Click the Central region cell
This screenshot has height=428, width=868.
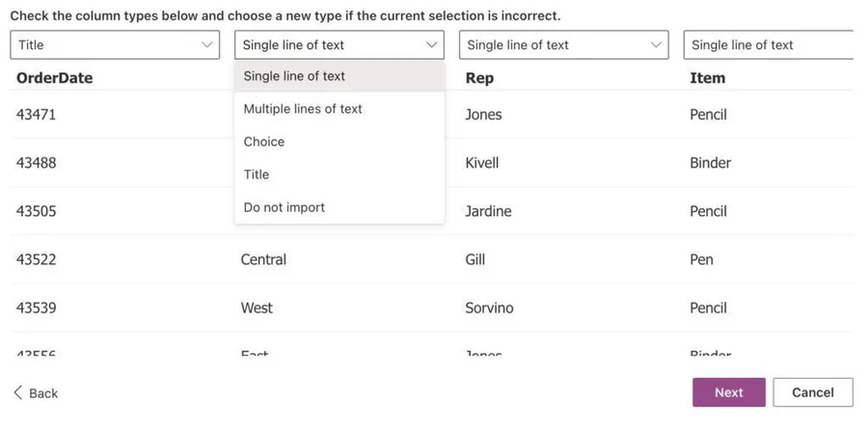point(263,259)
